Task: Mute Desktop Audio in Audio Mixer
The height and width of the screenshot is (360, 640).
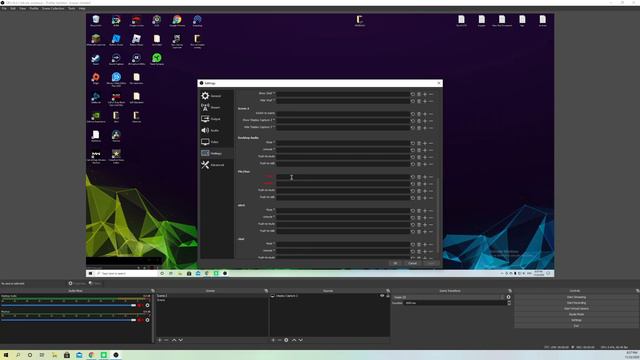Action: click(x=140, y=305)
